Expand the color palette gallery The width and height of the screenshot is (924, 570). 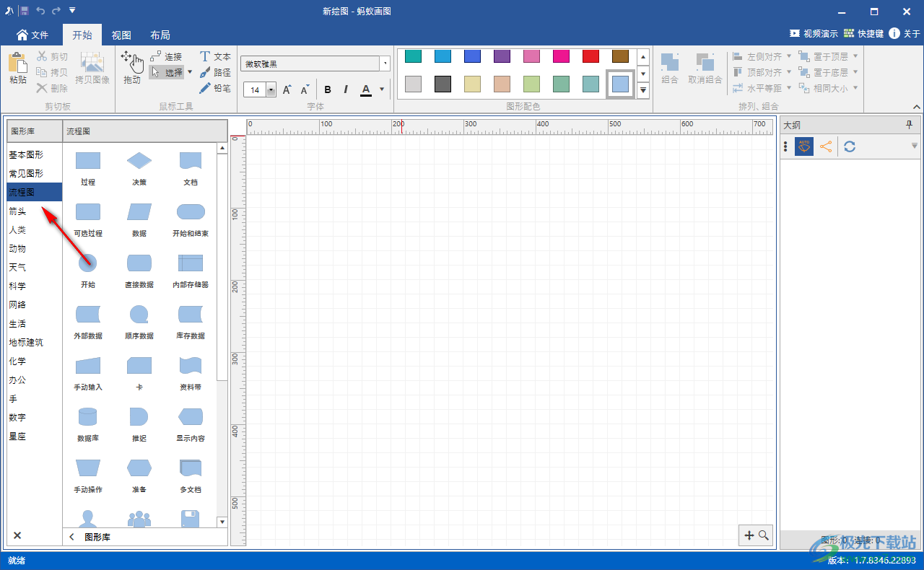tap(643, 90)
